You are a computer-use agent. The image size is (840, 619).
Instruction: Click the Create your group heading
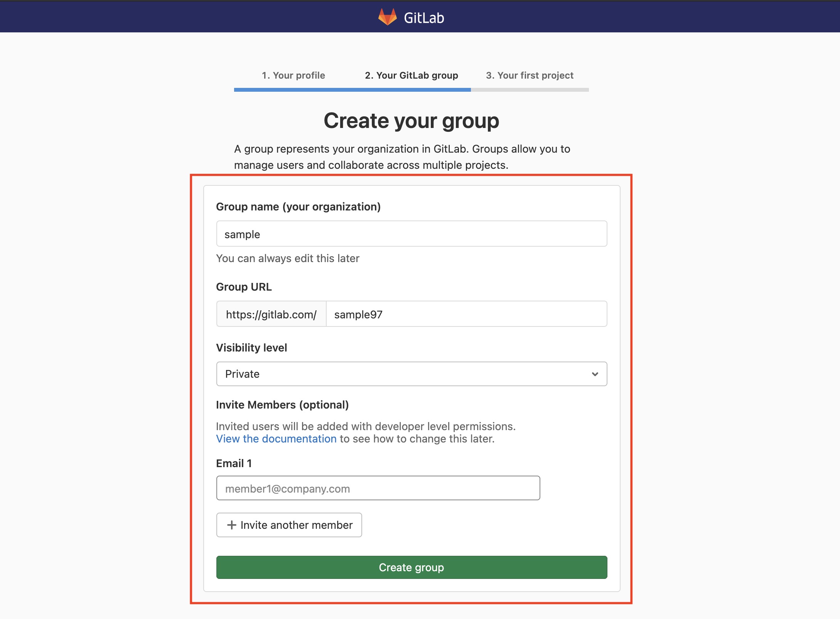point(411,121)
